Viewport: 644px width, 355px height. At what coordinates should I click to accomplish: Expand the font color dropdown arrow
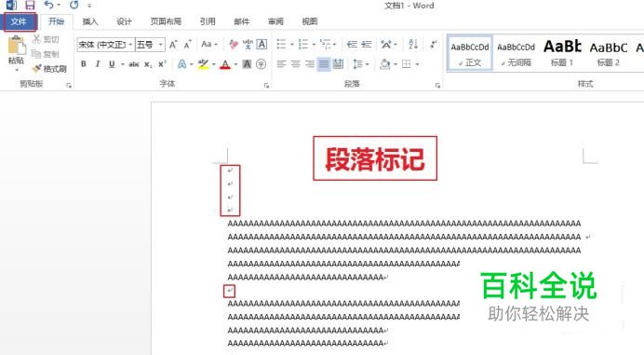[235, 64]
